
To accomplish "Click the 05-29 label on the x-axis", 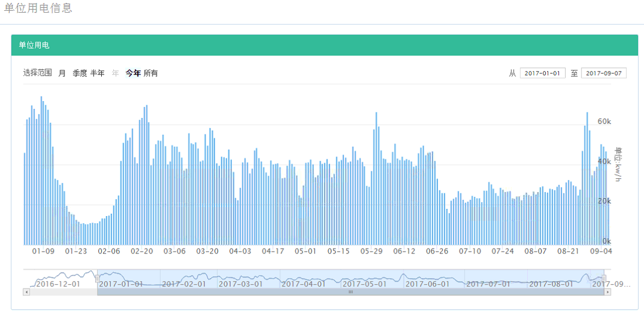I will coord(372,251).
